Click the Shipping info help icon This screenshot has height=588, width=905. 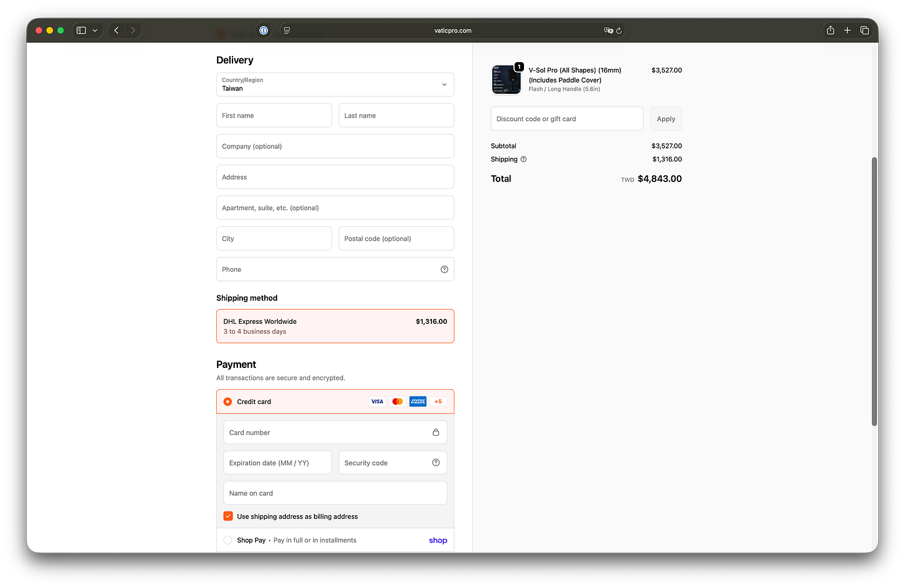pyautogui.click(x=523, y=159)
